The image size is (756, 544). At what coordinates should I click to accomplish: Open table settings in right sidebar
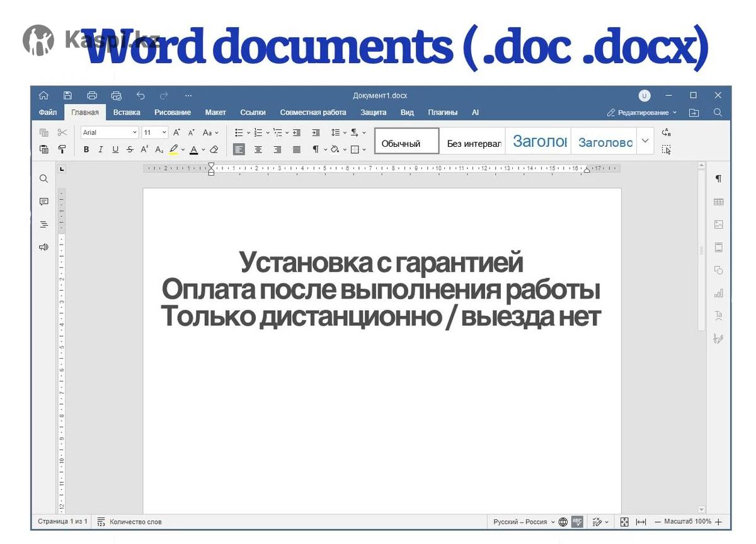pyautogui.click(x=718, y=202)
